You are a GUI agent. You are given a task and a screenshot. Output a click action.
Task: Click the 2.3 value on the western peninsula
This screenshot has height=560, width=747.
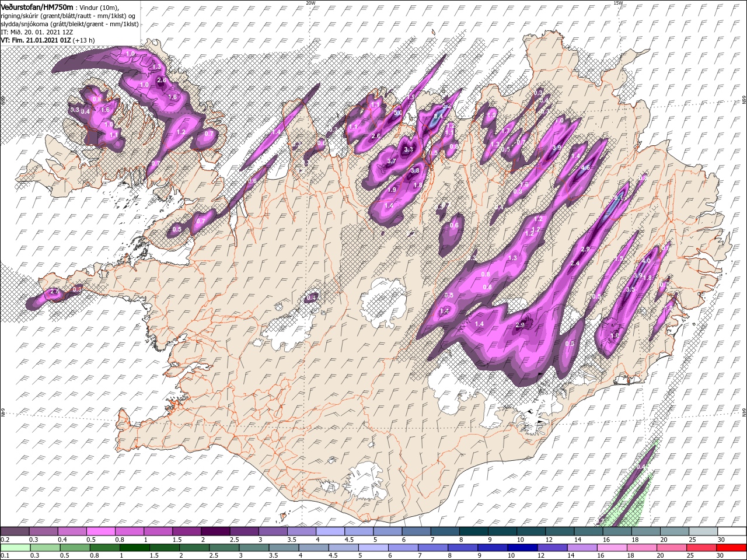tap(56, 290)
